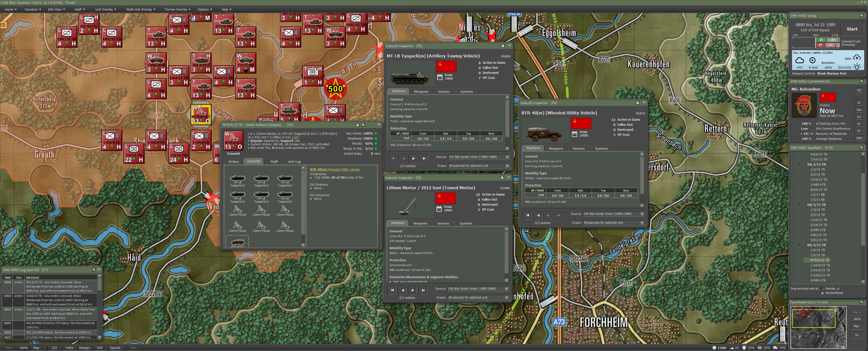Open the Game menu

click(x=11, y=9)
